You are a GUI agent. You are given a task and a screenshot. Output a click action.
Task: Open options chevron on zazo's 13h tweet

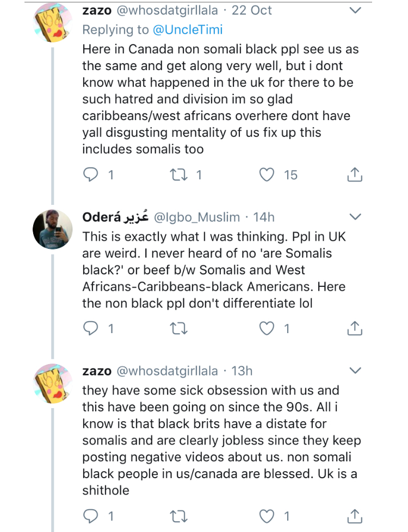(355, 371)
